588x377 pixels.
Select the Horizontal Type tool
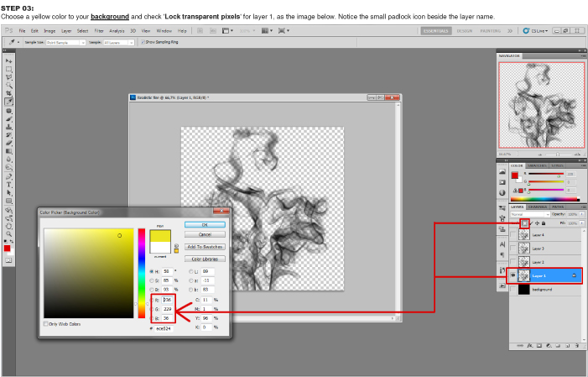point(8,185)
